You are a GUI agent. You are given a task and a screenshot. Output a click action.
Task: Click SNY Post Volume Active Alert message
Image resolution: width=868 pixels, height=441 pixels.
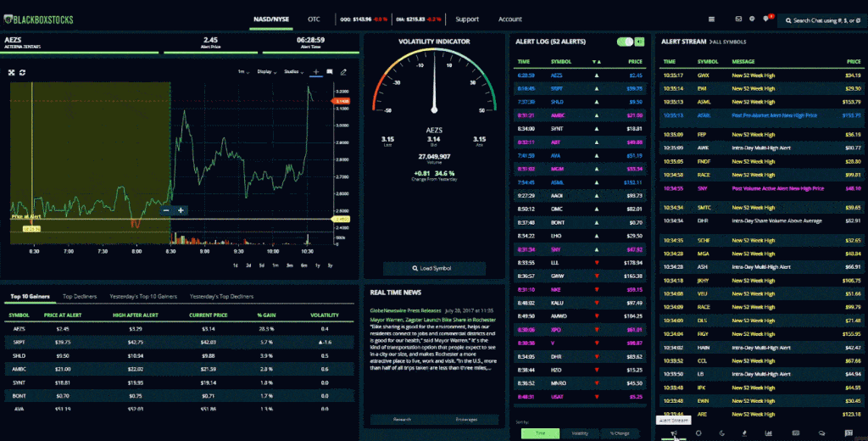(778, 188)
